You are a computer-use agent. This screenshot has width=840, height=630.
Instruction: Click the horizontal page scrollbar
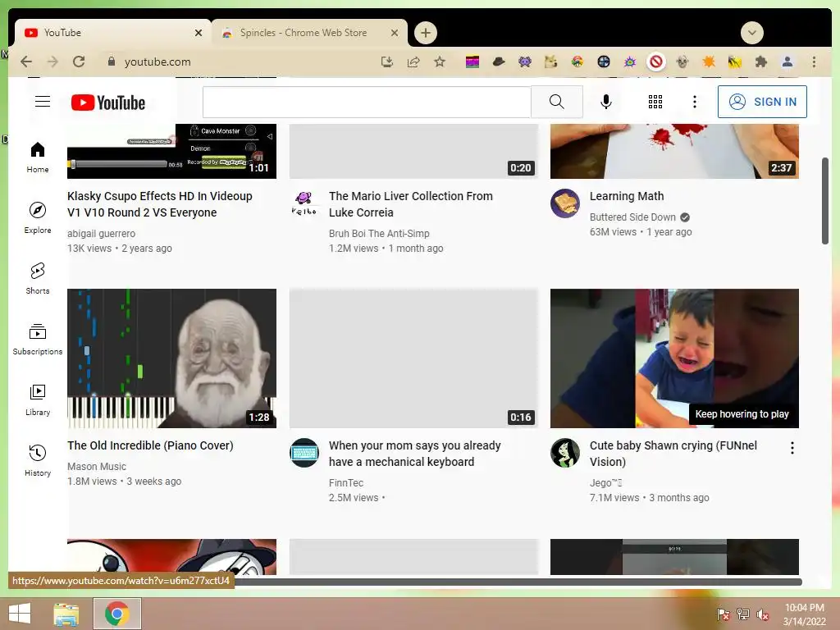pyautogui.click(x=517, y=582)
